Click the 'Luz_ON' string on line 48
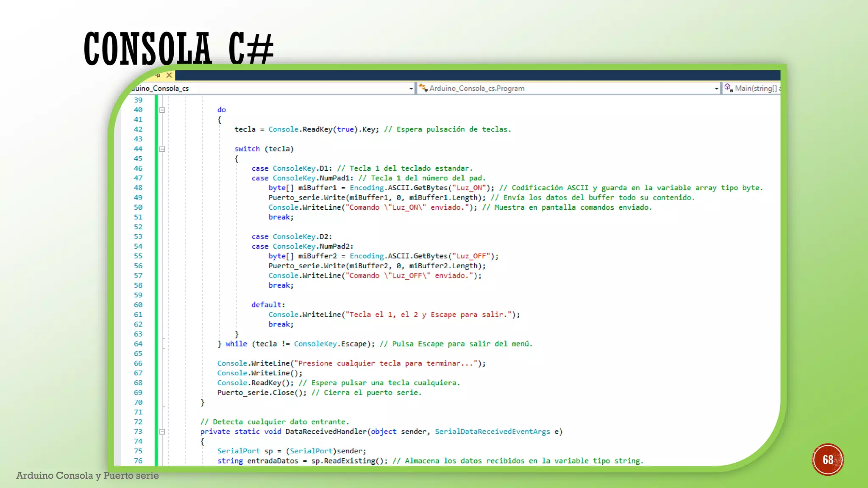 point(469,188)
